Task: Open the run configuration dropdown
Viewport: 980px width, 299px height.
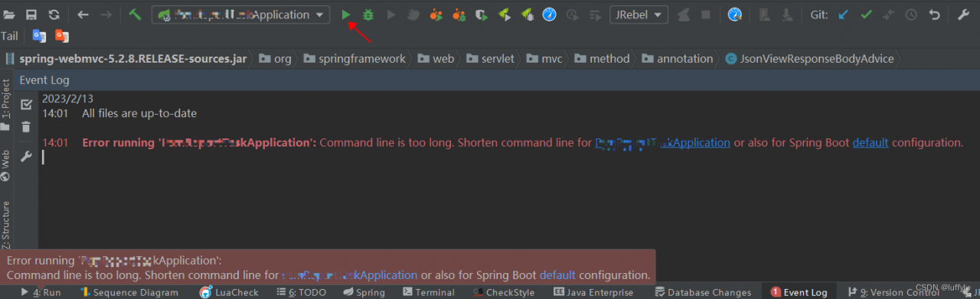Action: 240,15
